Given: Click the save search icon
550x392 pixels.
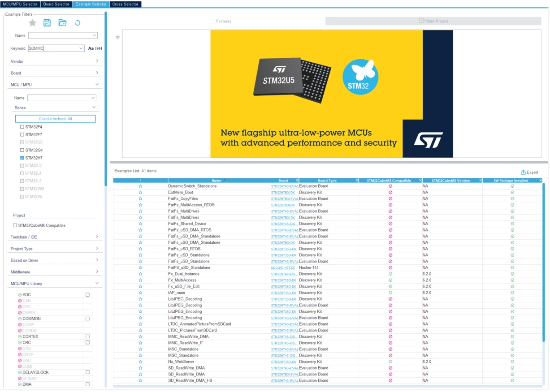Looking at the screenshot, I should tap(47, 23).
